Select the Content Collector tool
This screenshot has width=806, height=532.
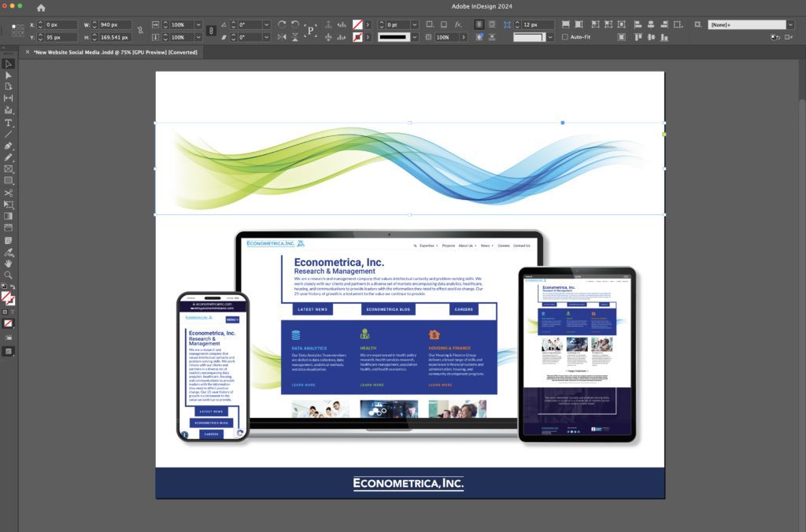[x=8, y=110]
